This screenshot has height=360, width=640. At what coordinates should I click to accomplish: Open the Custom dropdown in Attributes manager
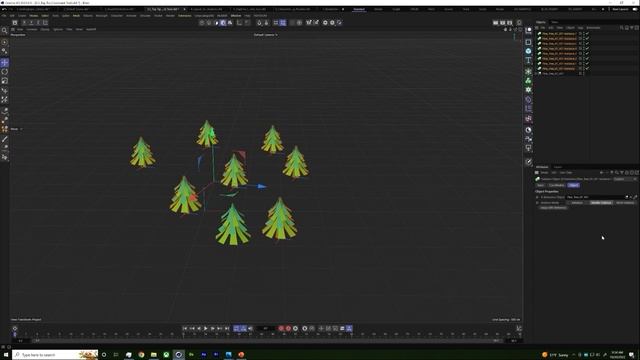point(625,179)
